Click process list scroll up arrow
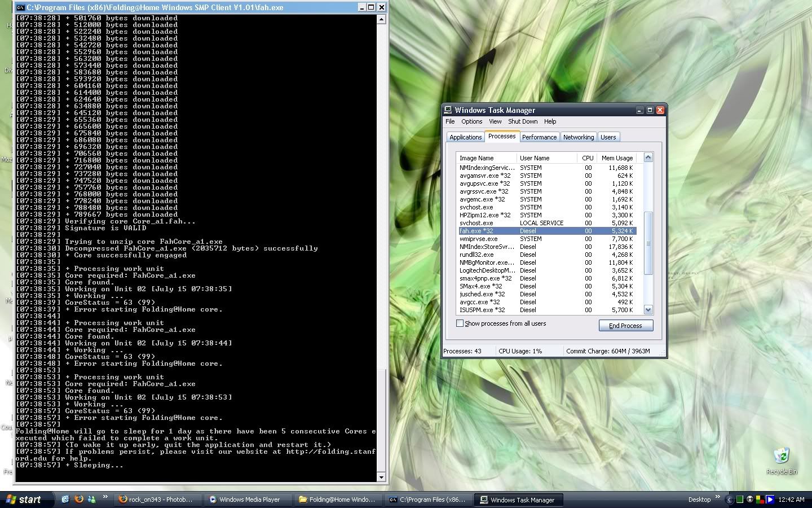 [x=648, y=157]
